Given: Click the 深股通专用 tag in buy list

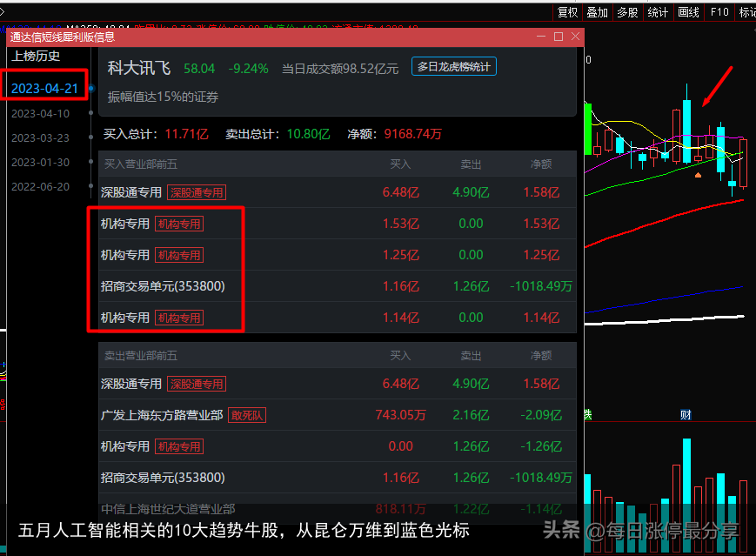Looking at the screenshot, I should coord(197,193).
